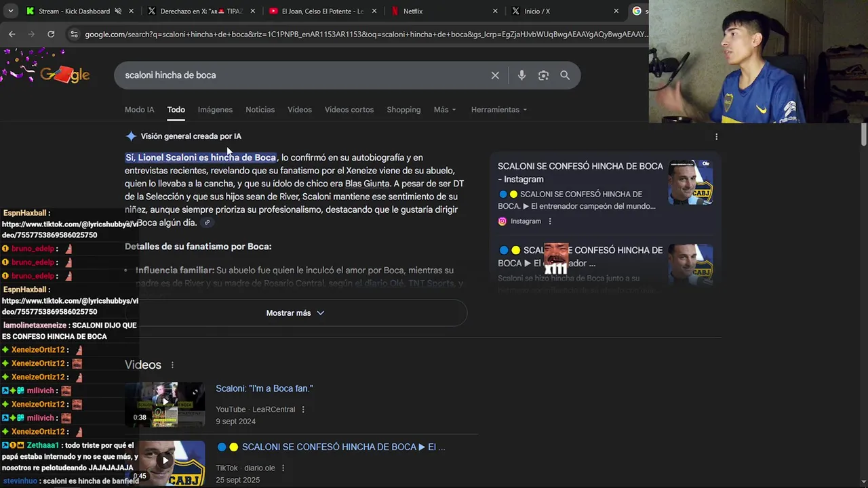Open the Modo IA tab

(139, 110)
